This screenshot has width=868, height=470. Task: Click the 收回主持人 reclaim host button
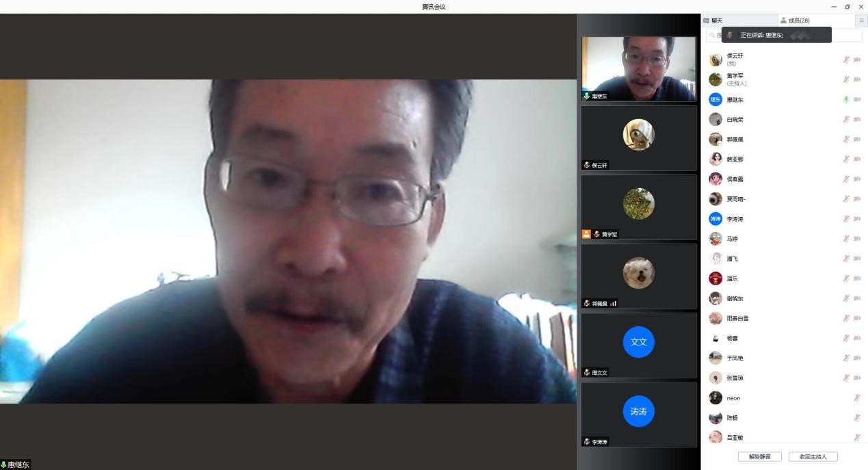point(813,456)
